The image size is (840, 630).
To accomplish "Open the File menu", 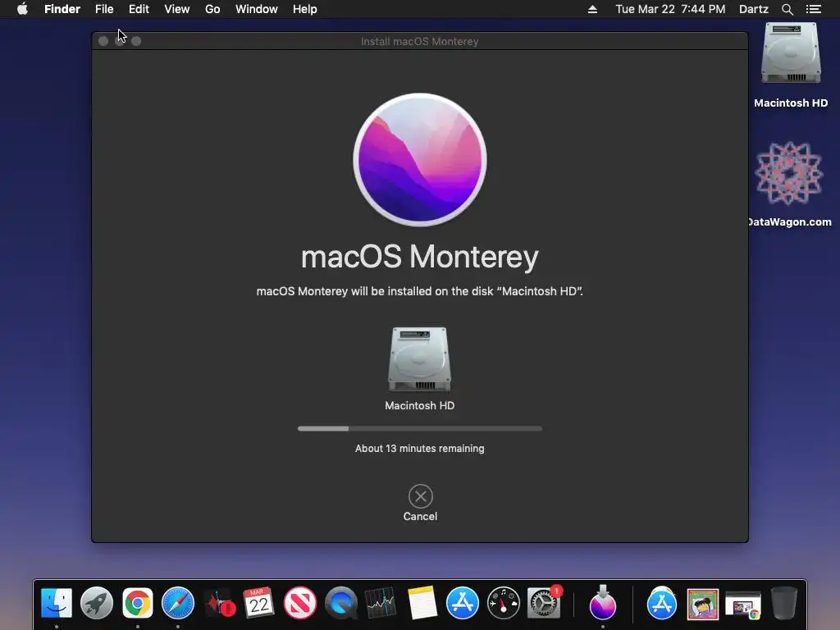I will (104, 9).
